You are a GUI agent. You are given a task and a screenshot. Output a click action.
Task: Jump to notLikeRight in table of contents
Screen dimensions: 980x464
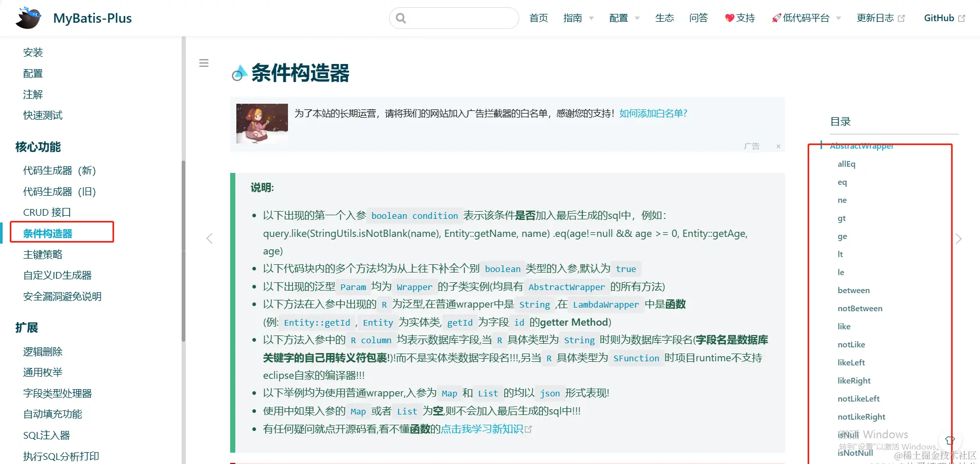pyautogui.click(x=861, y=417)
